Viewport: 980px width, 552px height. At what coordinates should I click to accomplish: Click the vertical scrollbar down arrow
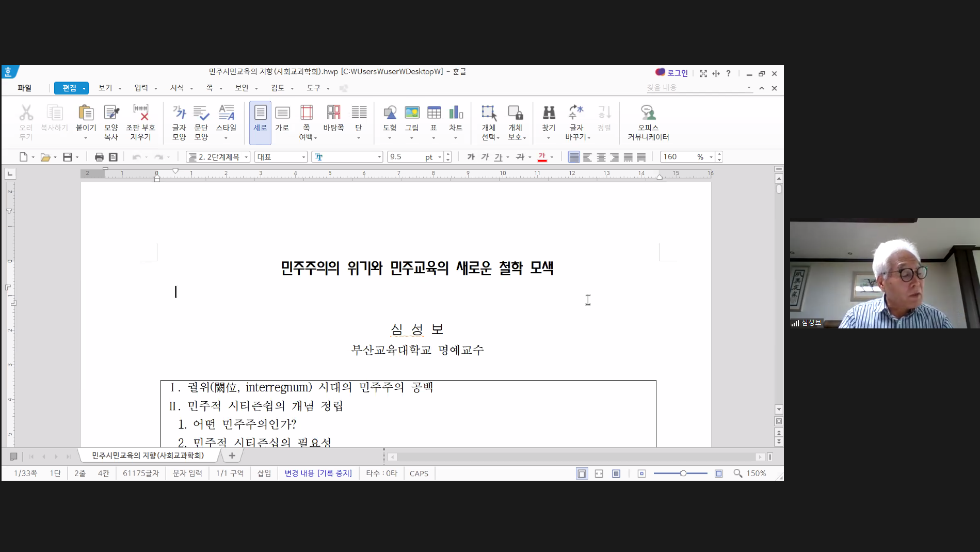779,409
